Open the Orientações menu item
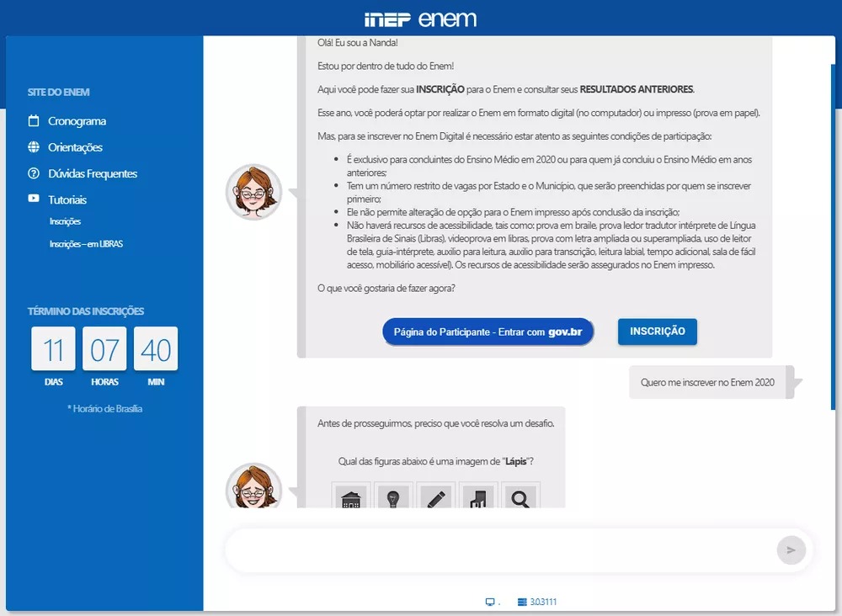 [75, 147]
